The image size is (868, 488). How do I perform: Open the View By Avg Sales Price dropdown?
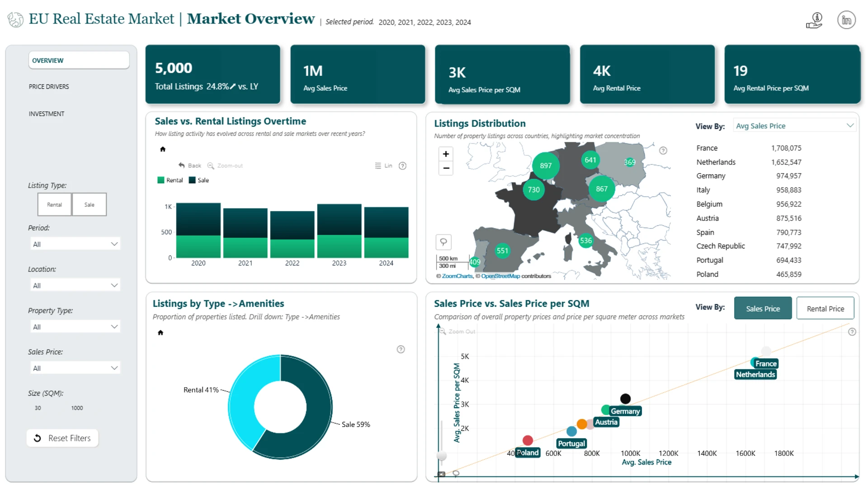click(794, 126)
